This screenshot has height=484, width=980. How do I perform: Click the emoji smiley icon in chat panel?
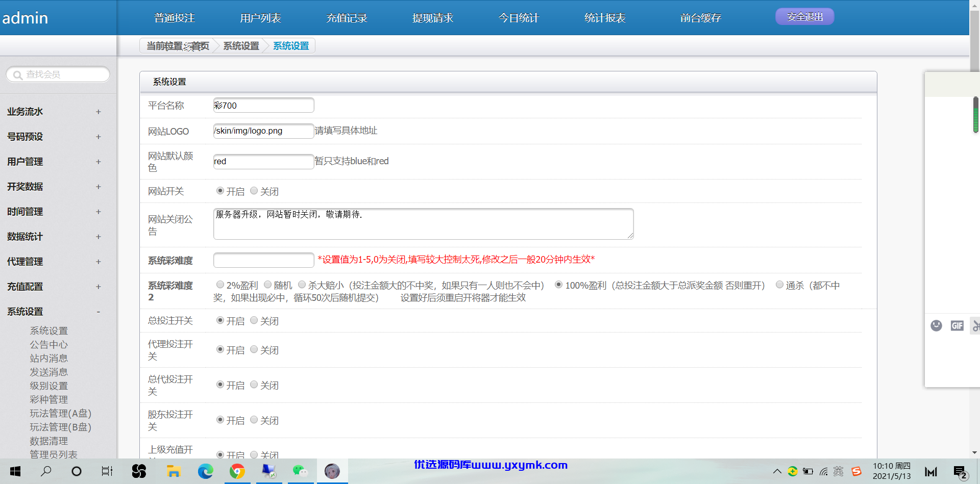click(936, 325)
